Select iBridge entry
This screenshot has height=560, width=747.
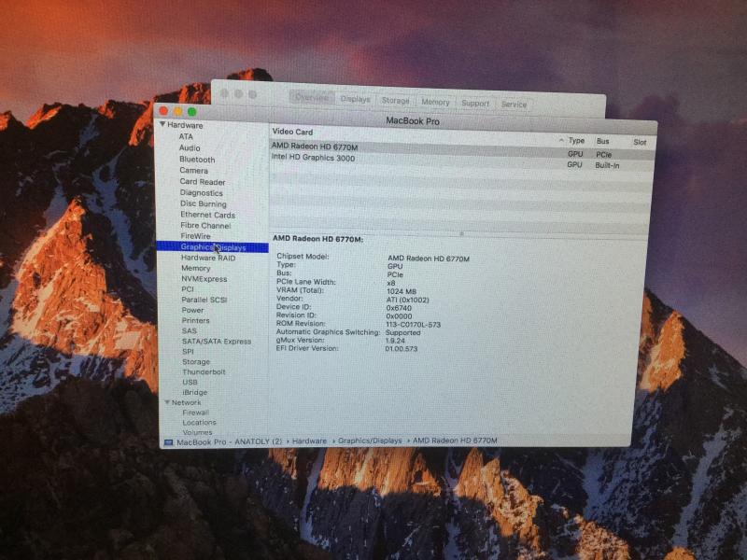click(195, 392)
